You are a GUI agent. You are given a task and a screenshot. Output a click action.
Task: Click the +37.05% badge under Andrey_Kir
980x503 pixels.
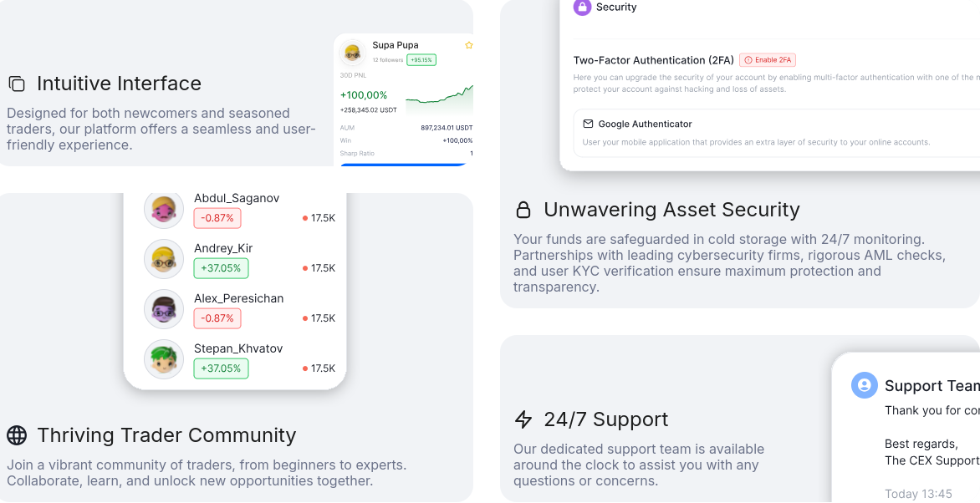click(222, 268)
